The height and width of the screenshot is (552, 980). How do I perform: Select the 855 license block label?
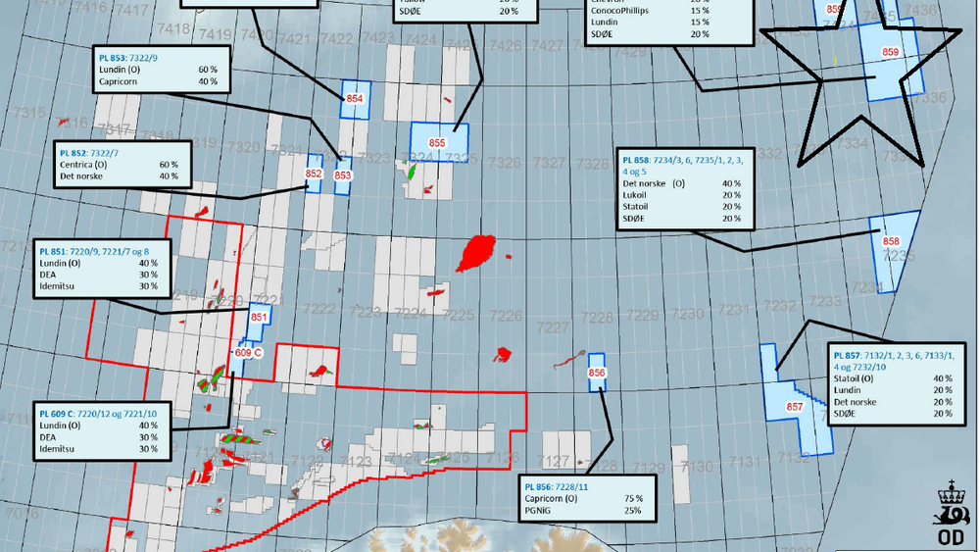coord(437,142)
